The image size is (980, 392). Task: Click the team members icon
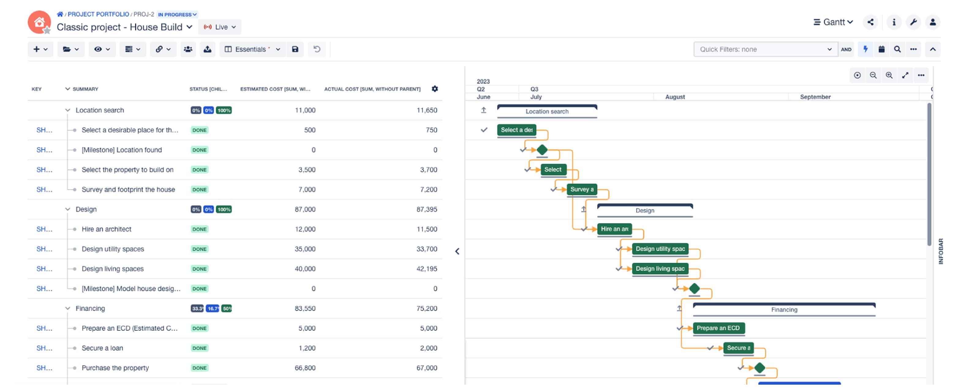[188, 49]
